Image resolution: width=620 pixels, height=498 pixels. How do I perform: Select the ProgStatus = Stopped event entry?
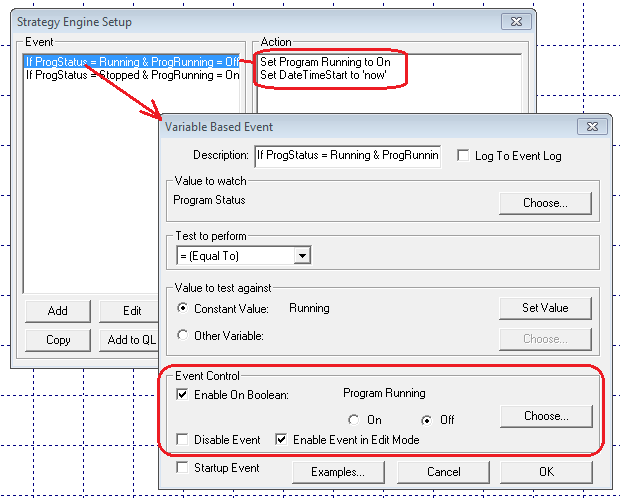[132, 75]
